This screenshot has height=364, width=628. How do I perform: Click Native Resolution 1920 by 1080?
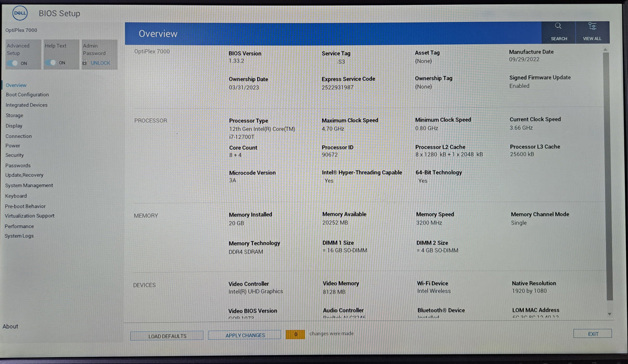[530, 291]
